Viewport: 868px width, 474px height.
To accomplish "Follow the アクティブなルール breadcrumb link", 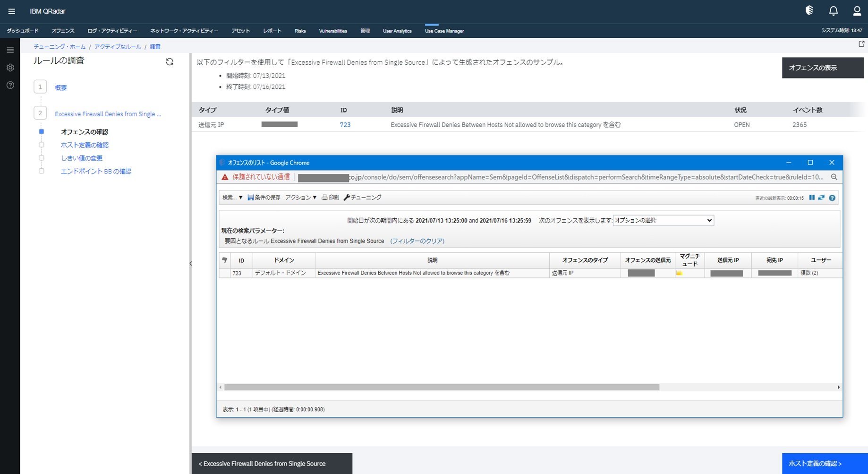I will [x=118, y=47].
